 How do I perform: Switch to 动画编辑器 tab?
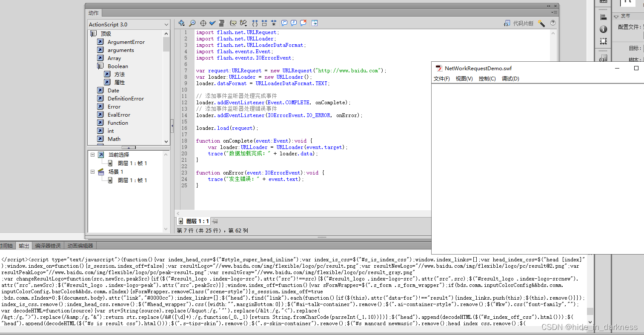(80, 246)
